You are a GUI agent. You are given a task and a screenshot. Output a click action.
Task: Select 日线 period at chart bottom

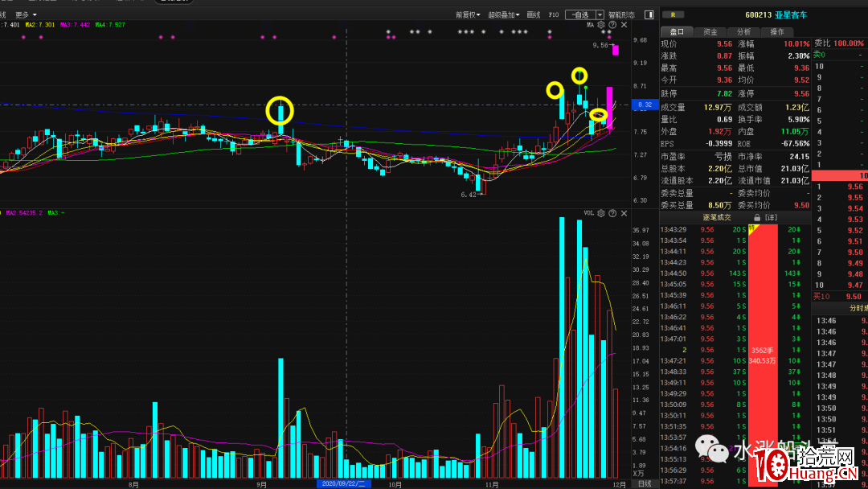645,484
